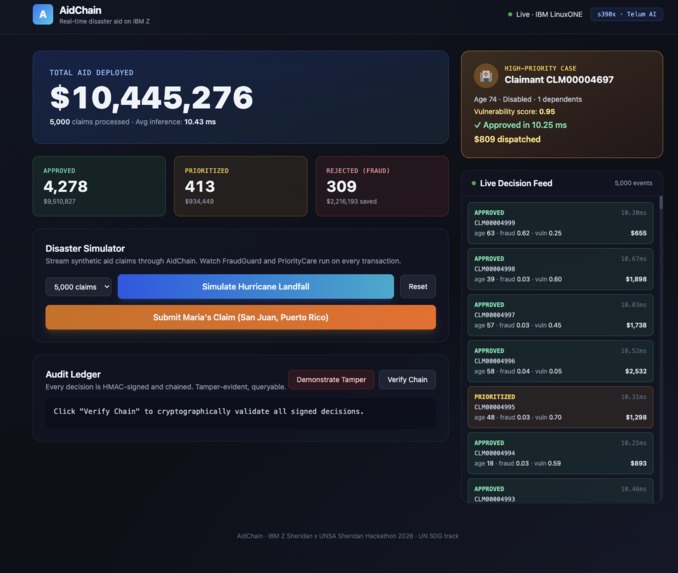The width and height of the screenshot is (678, 573).
Task: Click the $1,898 amount in feed
Action: click(636, 279)
